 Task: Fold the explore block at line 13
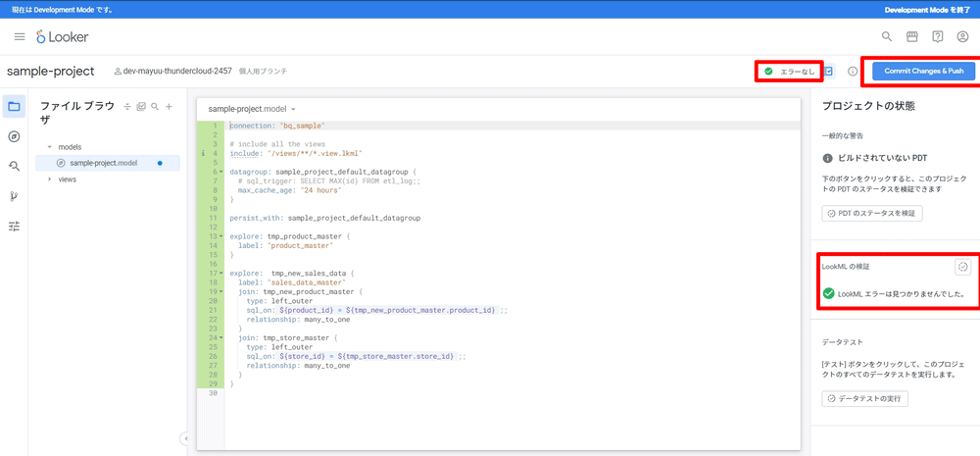(221, 236)
